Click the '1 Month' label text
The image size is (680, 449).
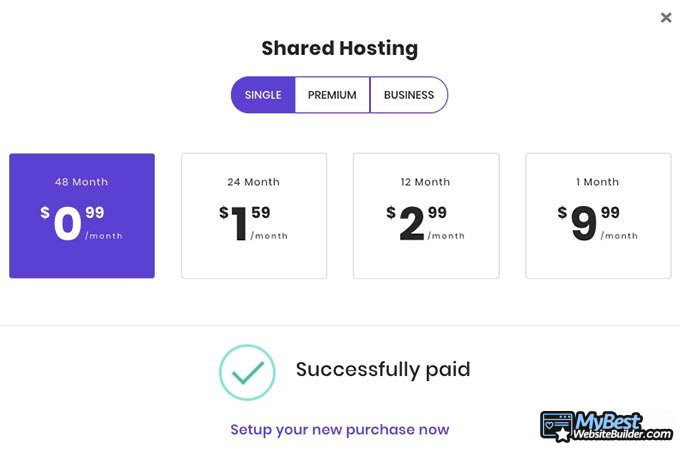point(598,182)
